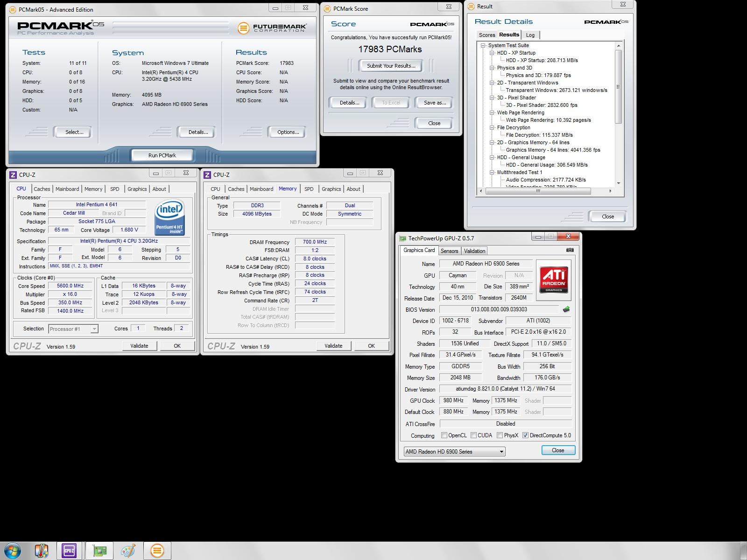Collapse the 2D - Transparent Windows node

[x=492, y=83]
